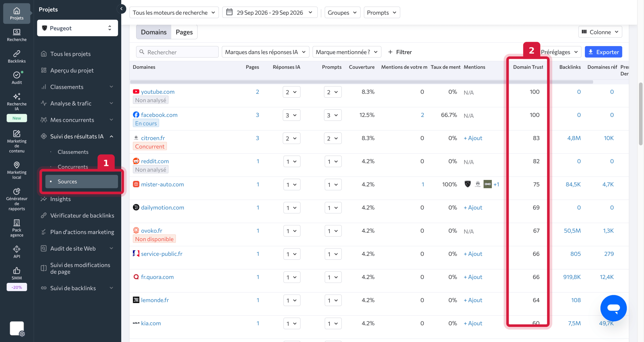Open Marketing local pin icon
This screenshot has width=644, height=342.
click(x=17, y=170)
